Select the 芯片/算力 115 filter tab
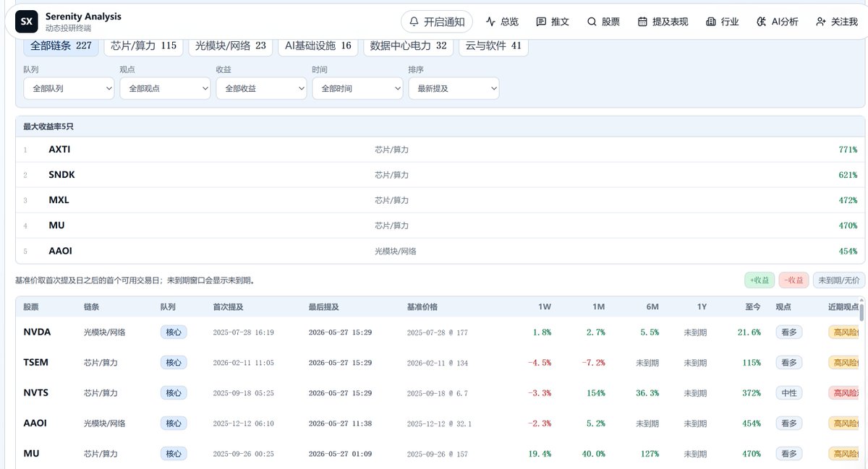Screen dimensions: 868x469 point(144,46)
